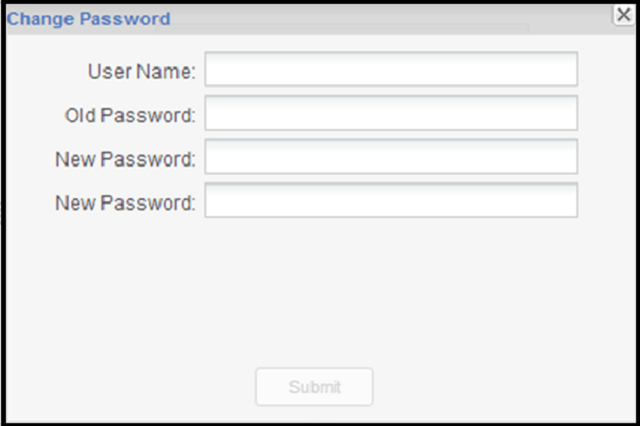Activate the field beside Old Password
Viewport: 640px width, 426px height.
(x=391, y=114)
